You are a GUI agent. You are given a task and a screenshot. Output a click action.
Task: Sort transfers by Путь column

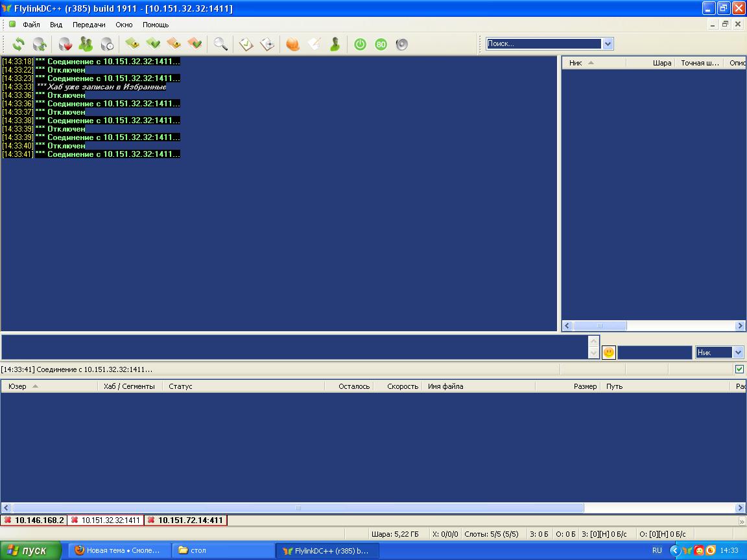665,386
